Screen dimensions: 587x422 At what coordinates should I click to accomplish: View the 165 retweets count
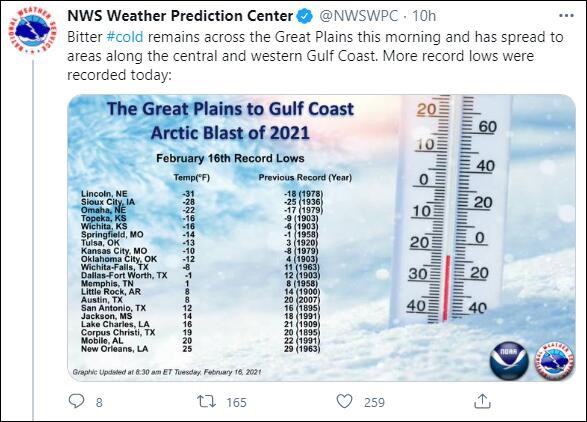tap(236, 402)
